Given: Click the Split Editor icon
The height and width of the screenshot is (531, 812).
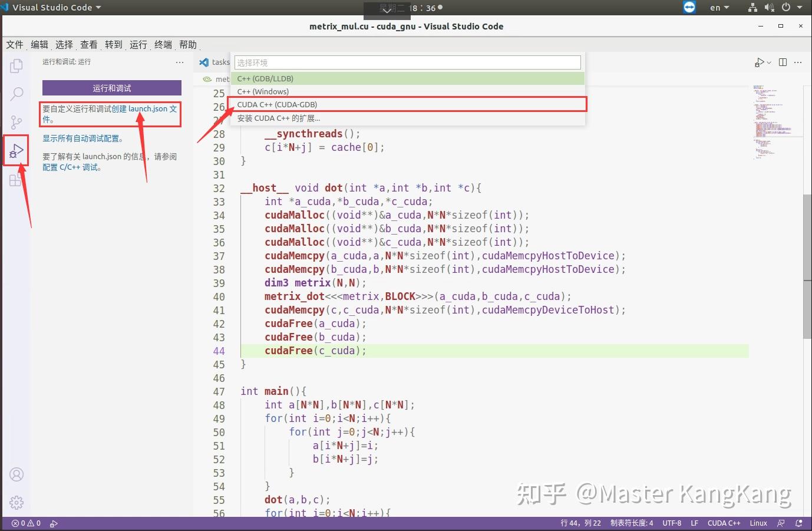Looking at the screenshot, I should 782,62.
